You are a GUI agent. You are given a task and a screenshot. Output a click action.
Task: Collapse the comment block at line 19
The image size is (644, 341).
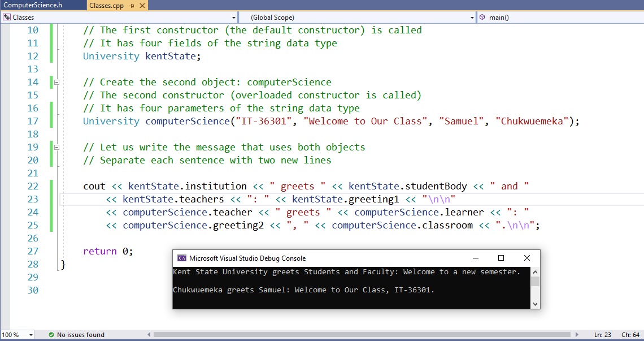pyautogui.click(x=57, y=147)
